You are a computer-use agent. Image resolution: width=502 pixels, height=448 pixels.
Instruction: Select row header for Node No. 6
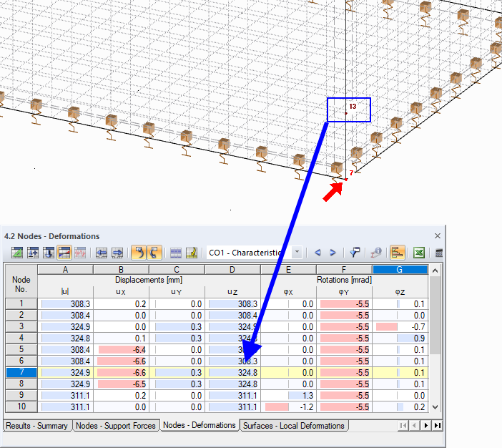(x=21, y=361)
